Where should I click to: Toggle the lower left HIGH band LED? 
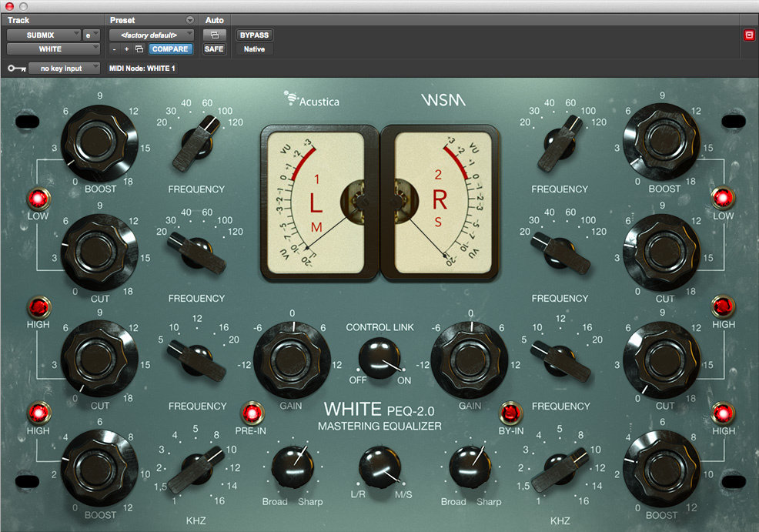coord(38,413)
